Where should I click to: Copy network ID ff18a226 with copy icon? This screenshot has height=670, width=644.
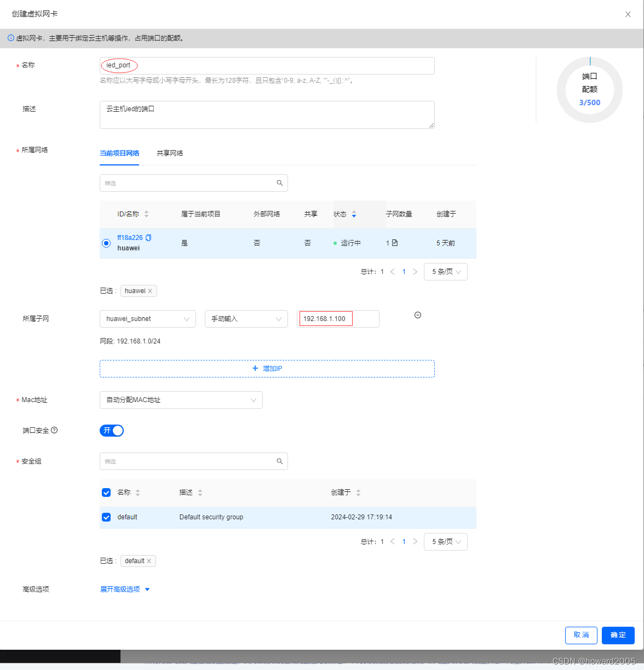click(148, 238)
